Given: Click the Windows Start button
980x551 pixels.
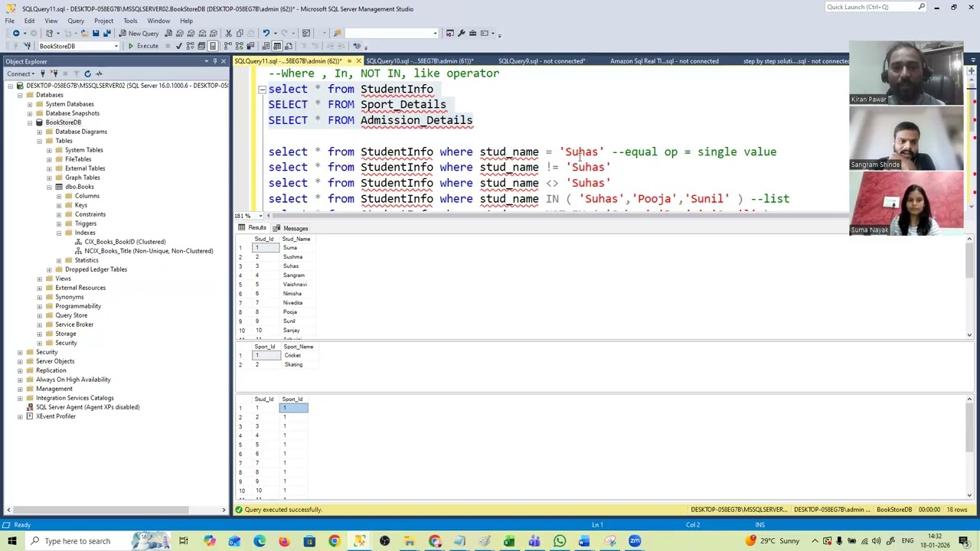Looking at the screenshot, I should pos(11,541).
